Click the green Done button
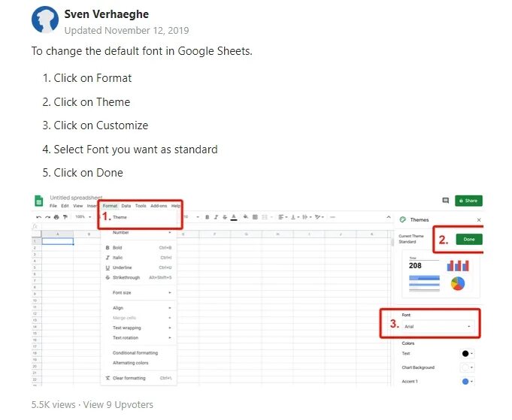This screenshot has height=420, width=512. (469, 240)
